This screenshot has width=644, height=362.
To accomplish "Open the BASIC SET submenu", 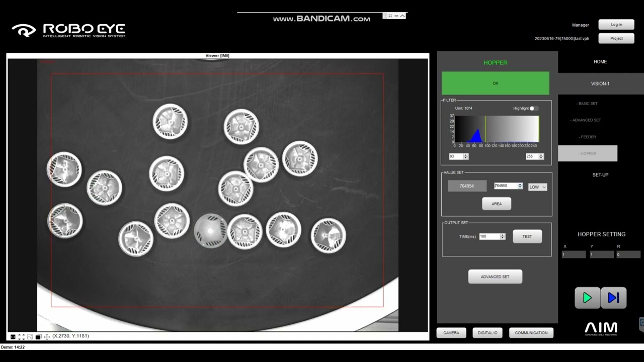I will click(587, 104).
